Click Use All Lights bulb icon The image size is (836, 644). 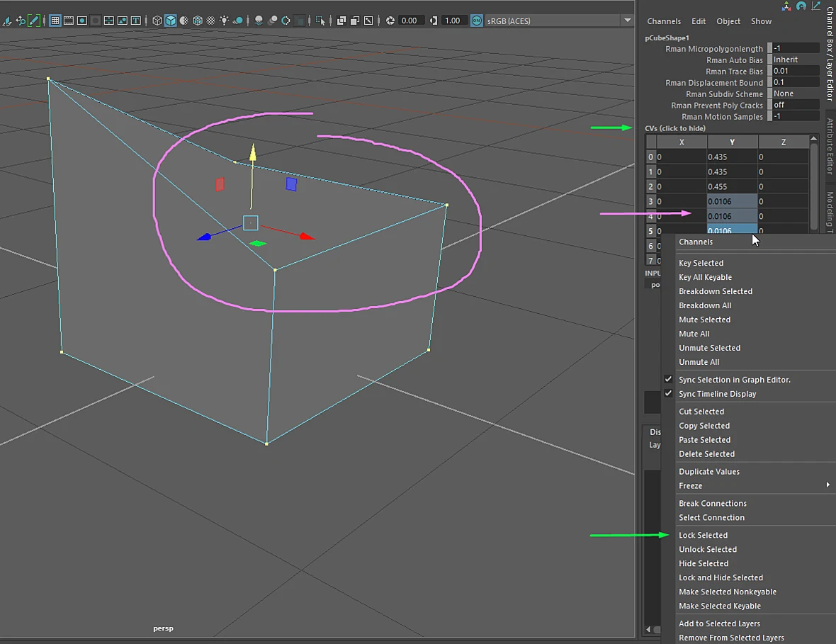225,21
